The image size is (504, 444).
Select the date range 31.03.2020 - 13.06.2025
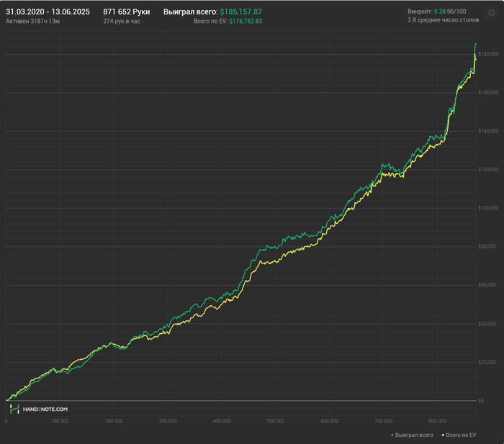[x=48, y=12]
